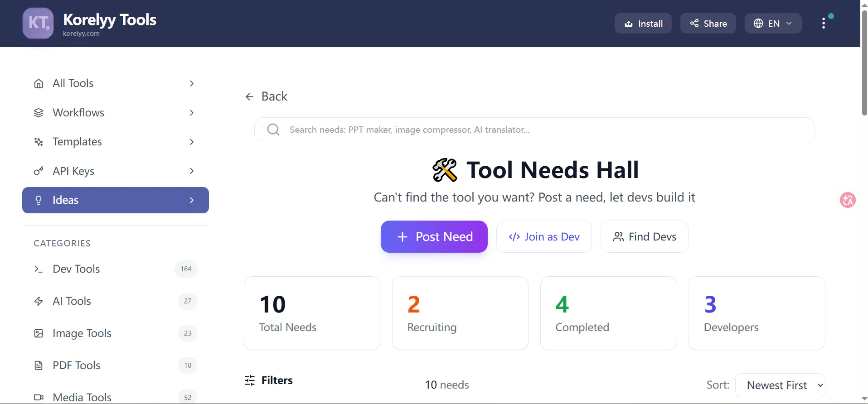Image resolution: width=868 pixels, height=404 pixels.
Task: Expand the Workflows chevron
Action: click(x=192, y=113)
